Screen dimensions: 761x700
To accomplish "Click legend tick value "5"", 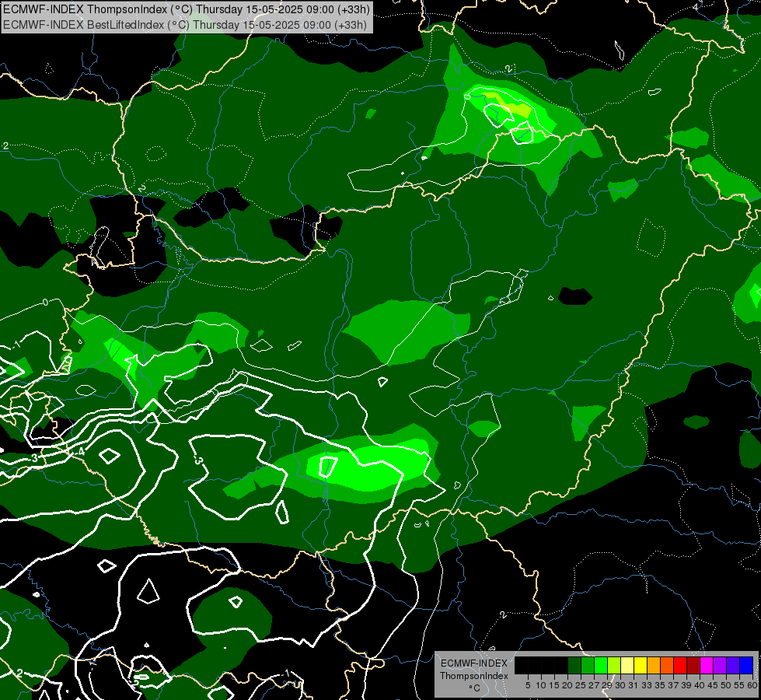I will pos(528,685).
